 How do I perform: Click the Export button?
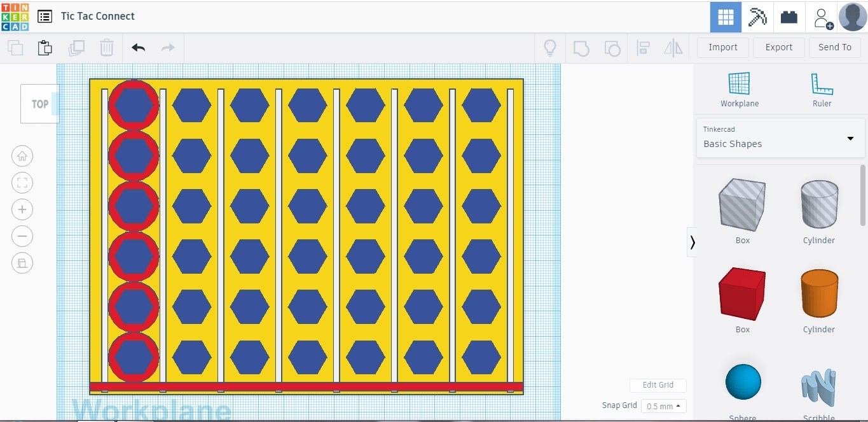coord(778,47)
